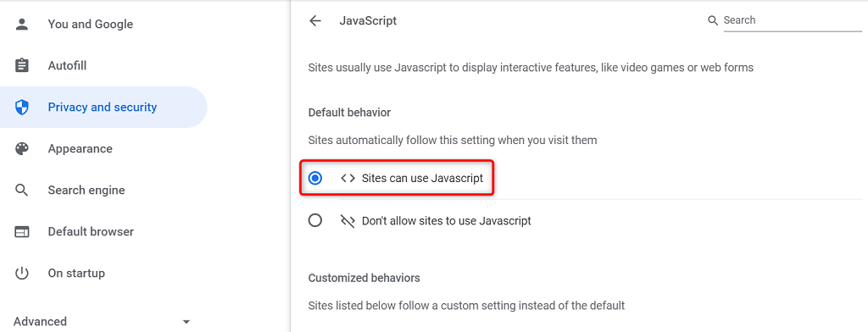Click the On startup power icon
This screenshot has height=332, width=868.
point(21,274)
